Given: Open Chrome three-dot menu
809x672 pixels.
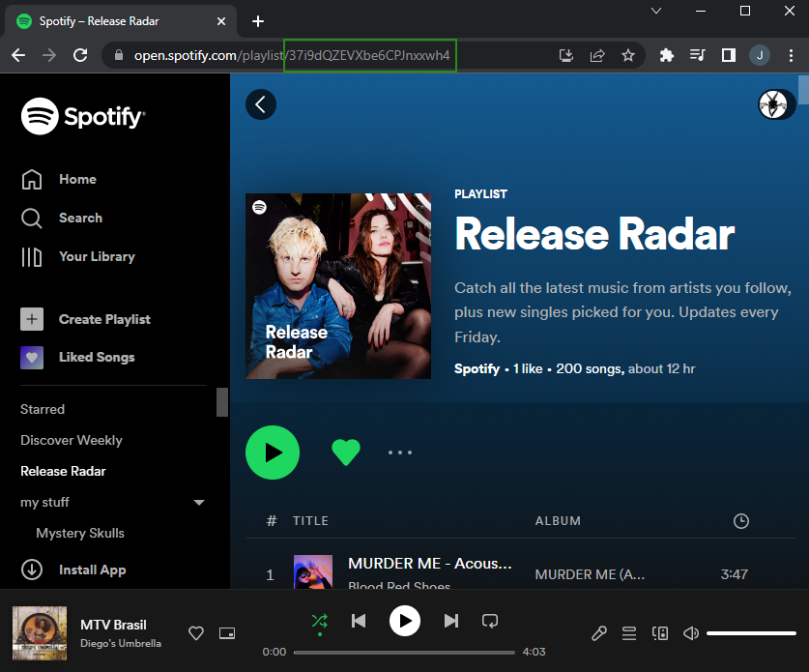Looking at the screenshot, I should coord(791,55).
